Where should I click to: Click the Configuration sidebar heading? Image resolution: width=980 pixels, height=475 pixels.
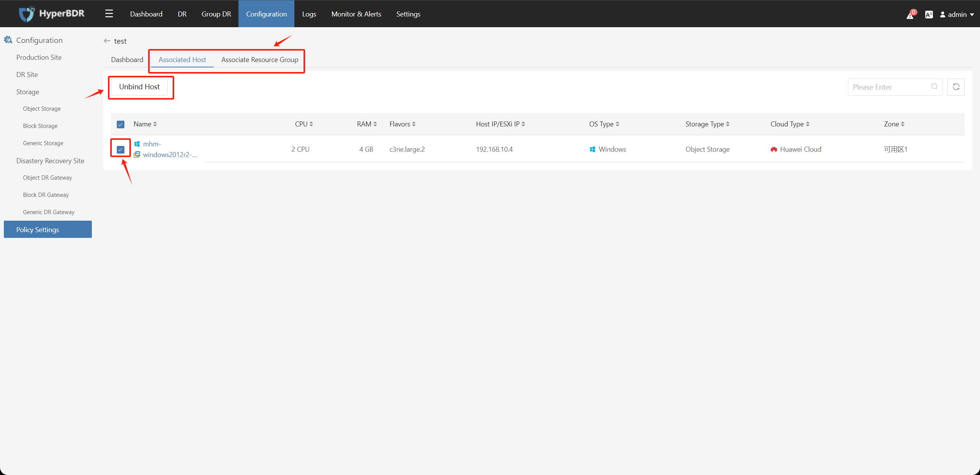pos(39,40)
